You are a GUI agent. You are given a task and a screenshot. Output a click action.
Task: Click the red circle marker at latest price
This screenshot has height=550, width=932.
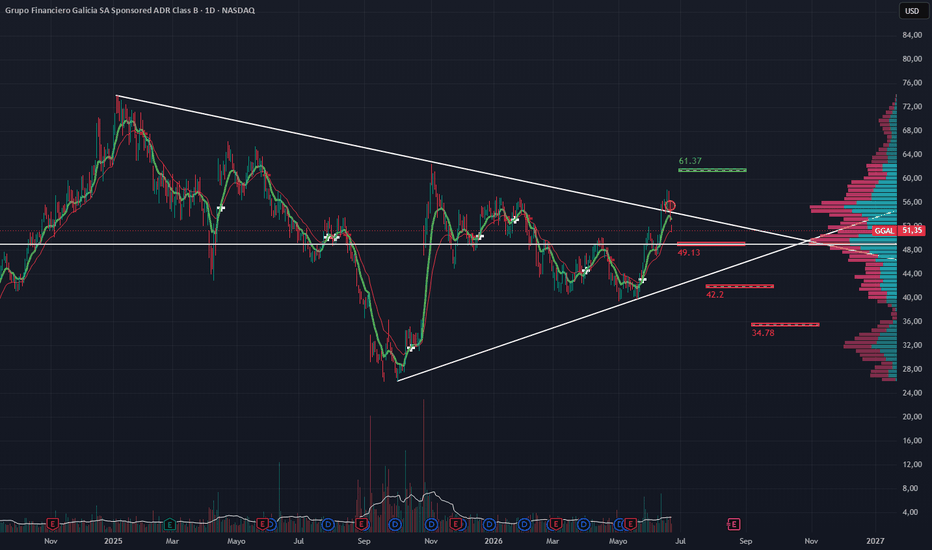point(670,206)
